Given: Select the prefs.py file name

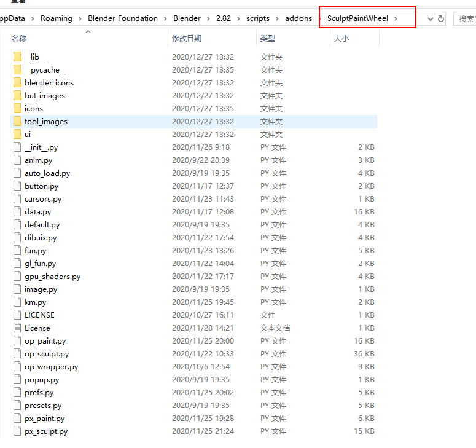Looking at the screenshot, I should click(x=39, y=393).
